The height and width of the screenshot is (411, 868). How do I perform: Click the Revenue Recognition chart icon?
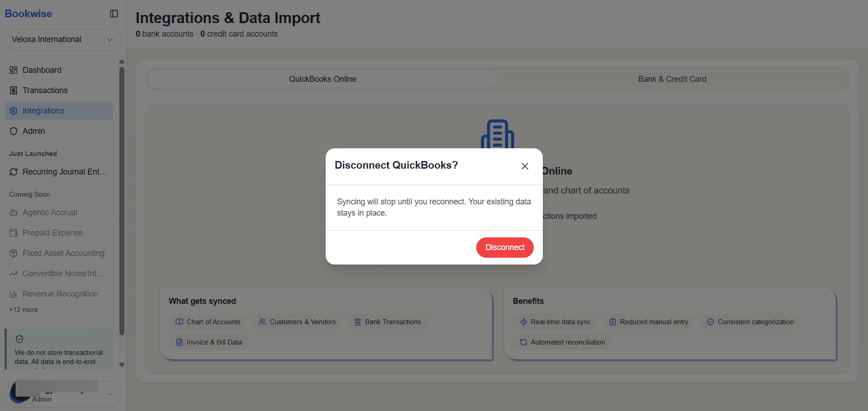pyautogui.click(x=14, y=294)
